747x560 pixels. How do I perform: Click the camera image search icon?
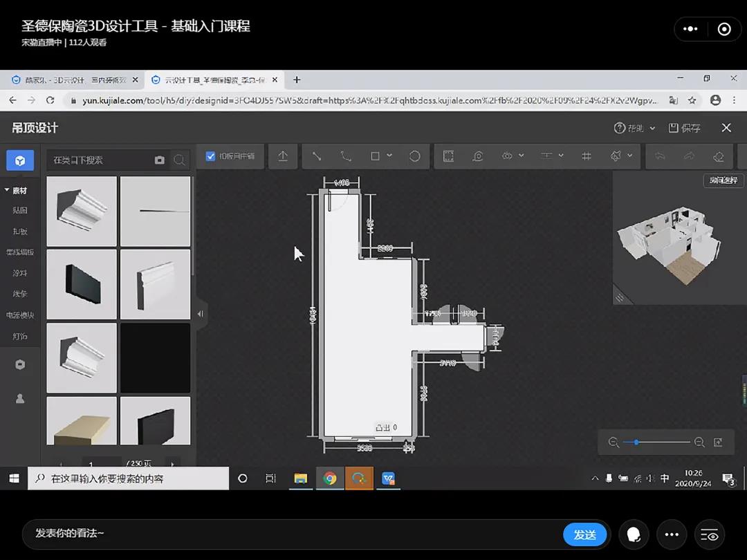[160, 160]
